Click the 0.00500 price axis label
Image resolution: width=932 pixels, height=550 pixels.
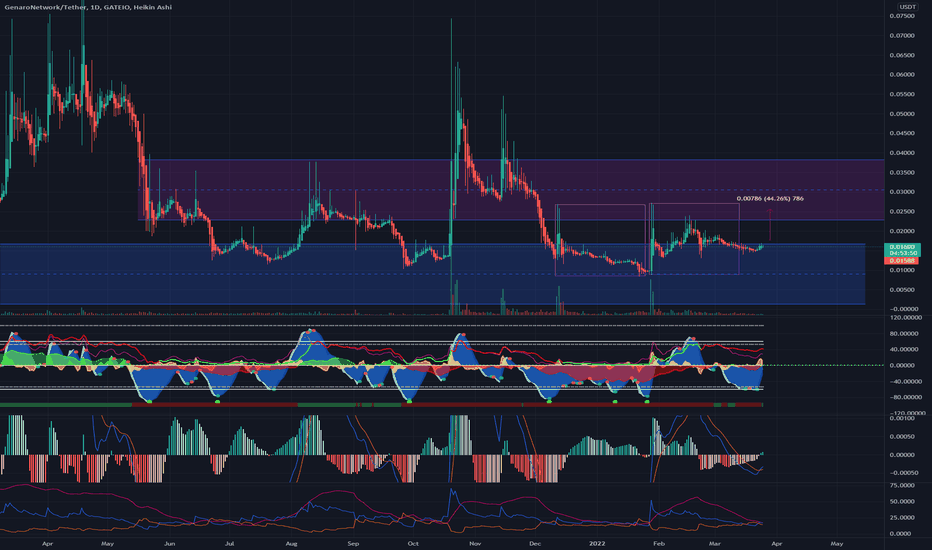tap(902, 290)
